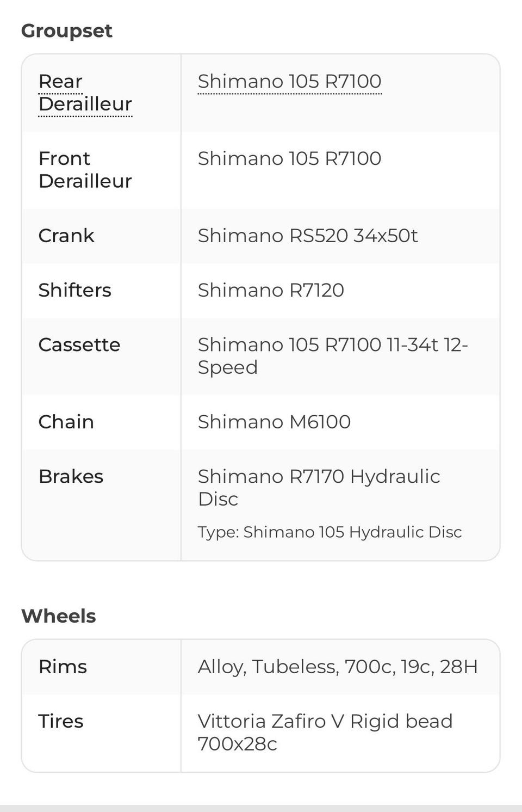Click the Chain row label
Screen dimensions: 522x812
66,422
